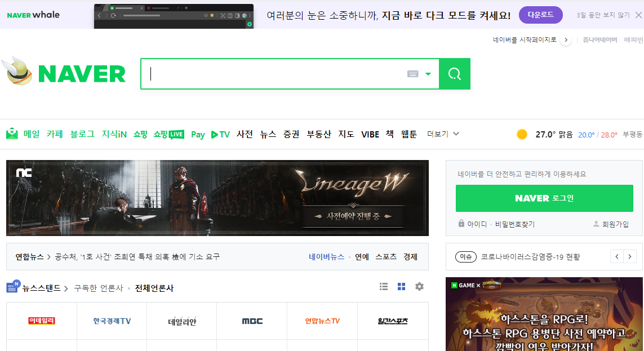This screenshot has height=351, width=644.
Task: Click 회원가입 sign-up link
Action: [x=615, y=224]
